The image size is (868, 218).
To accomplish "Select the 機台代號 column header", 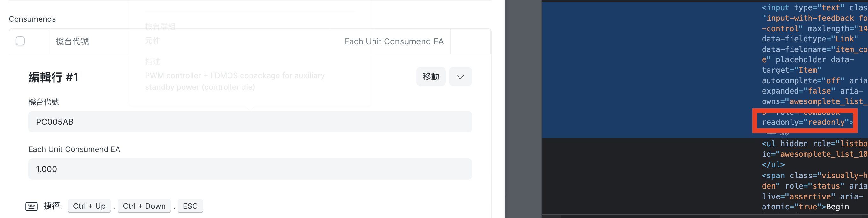I will tap(72, 41).
